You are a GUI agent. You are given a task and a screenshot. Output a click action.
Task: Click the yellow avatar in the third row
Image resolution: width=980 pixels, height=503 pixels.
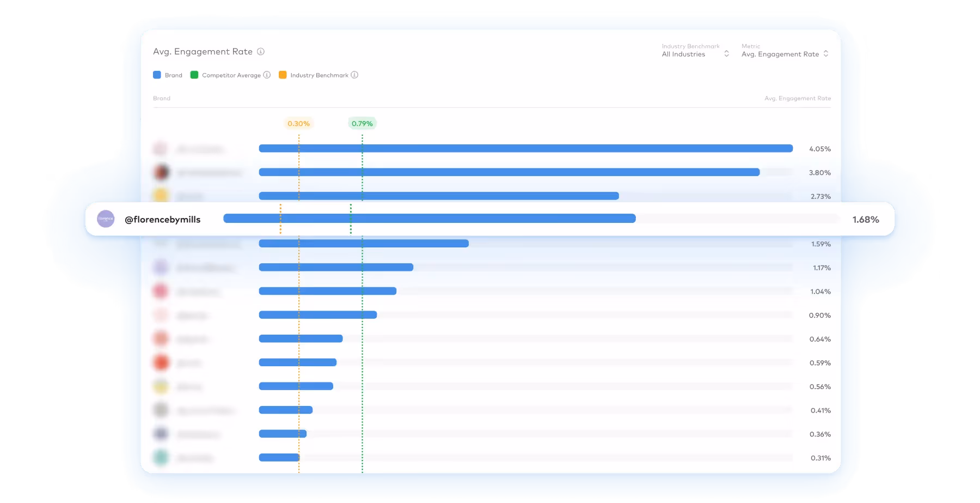point(161,196)
